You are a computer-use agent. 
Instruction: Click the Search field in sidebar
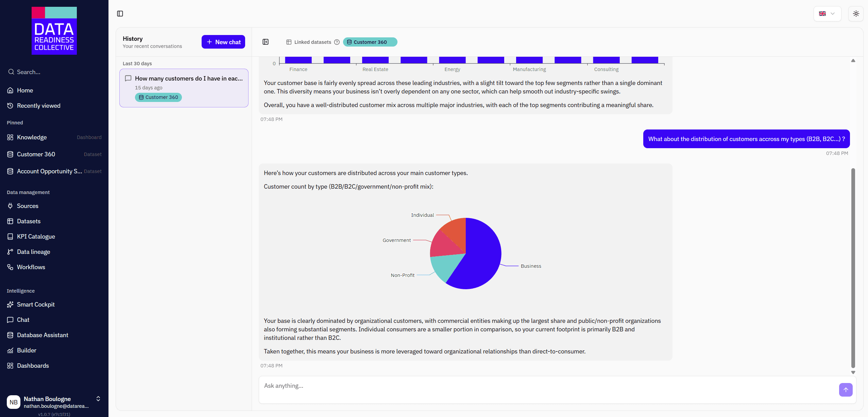(54, 72)
